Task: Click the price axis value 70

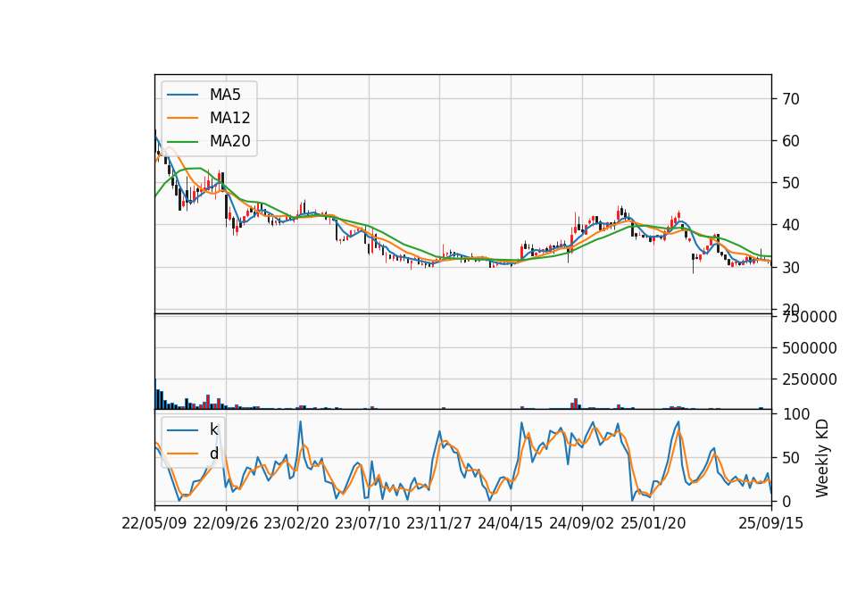Action: tap(791, 99)
